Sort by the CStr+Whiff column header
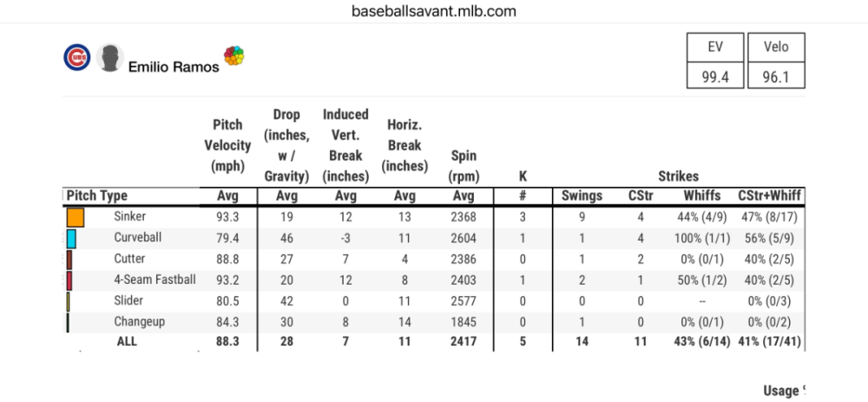 [769, 195]
